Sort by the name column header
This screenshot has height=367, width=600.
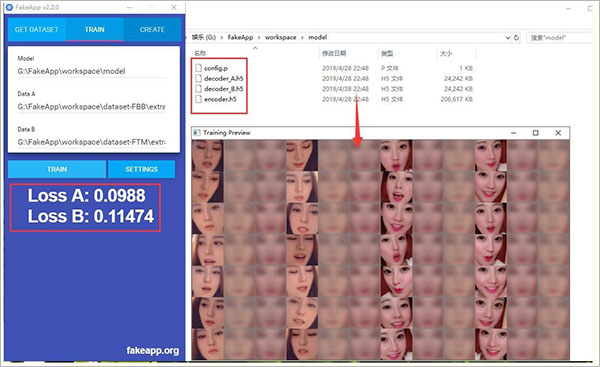tap(200, 53)
